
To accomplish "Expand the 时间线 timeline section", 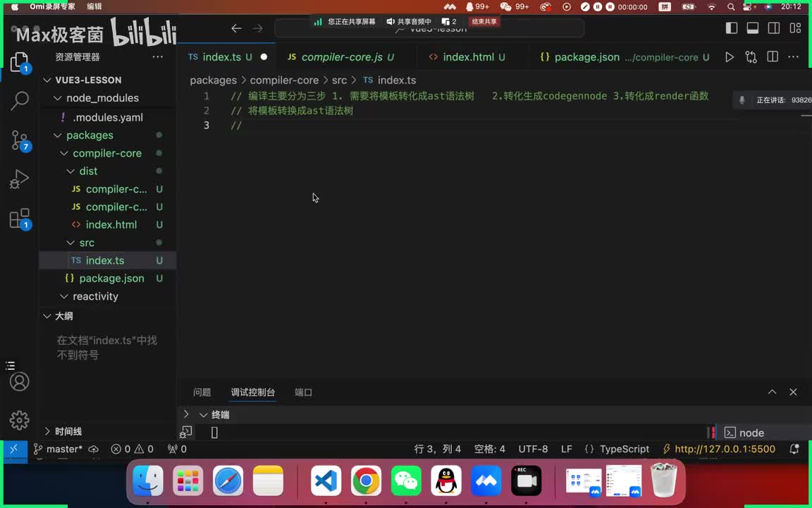I will pyautogui.click(x=108, y=431).
